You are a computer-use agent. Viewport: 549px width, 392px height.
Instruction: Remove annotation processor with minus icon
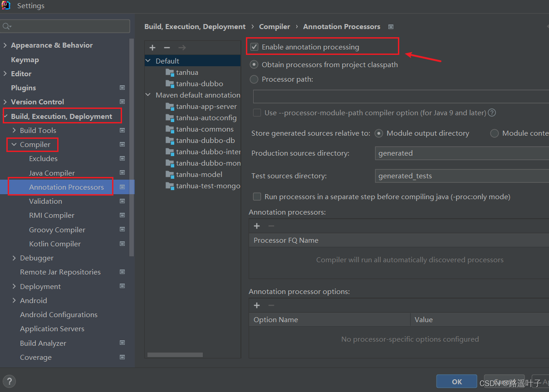(x=271, y=226)
